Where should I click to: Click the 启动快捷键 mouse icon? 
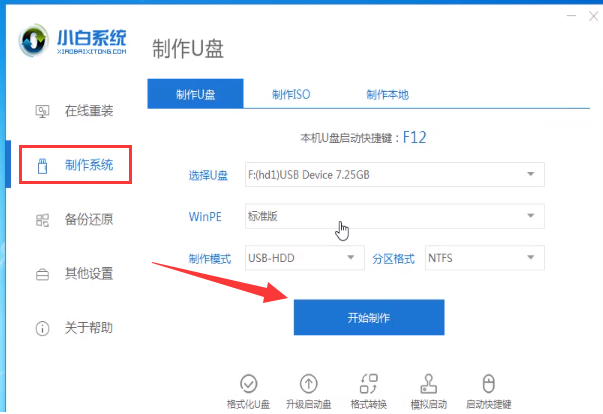click(x=489, y=383)
